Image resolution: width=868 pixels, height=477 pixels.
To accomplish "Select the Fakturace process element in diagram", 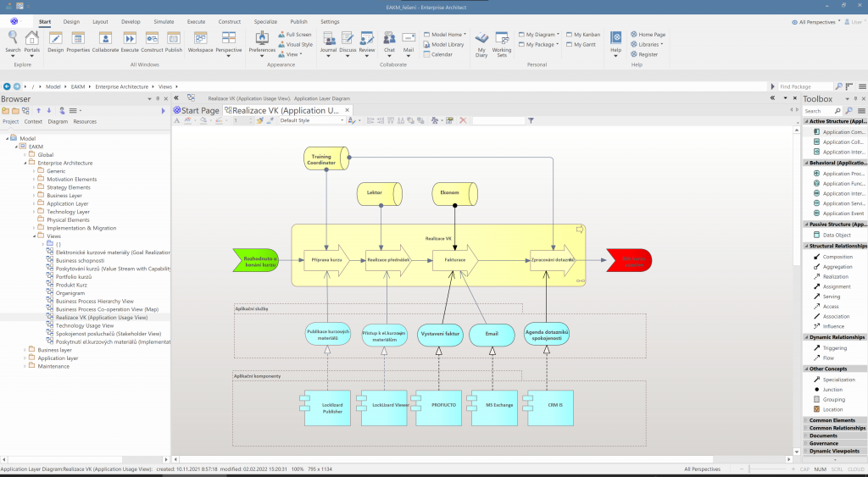I will click(455, 259).
